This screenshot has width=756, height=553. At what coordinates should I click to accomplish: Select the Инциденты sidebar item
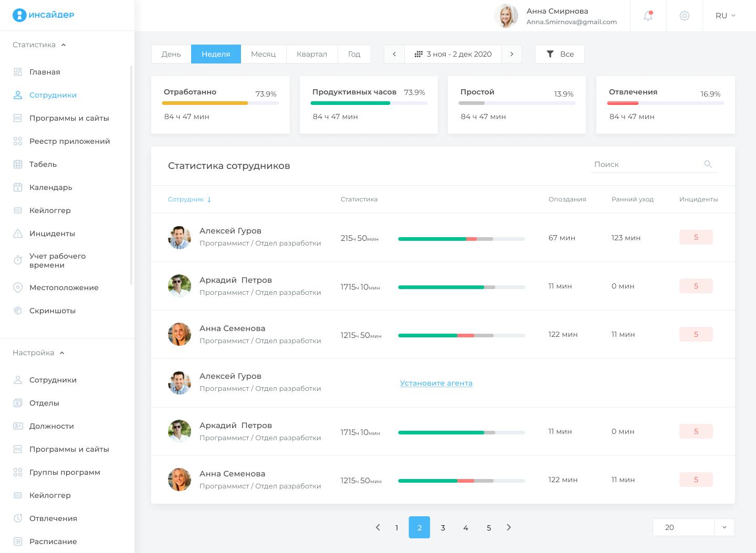(52, 233)
